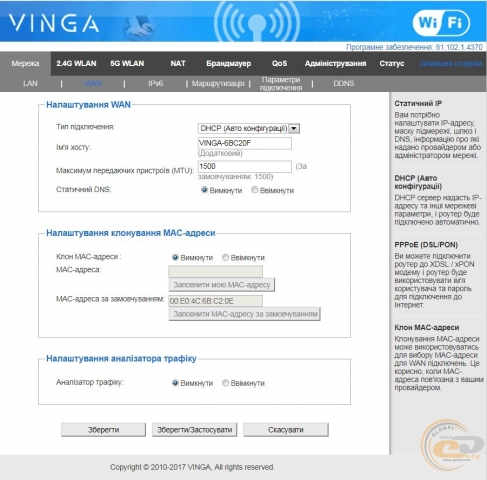Expand the connection type DHCP dropdown
The image size is (487, 480).
[x=249, y=128]
